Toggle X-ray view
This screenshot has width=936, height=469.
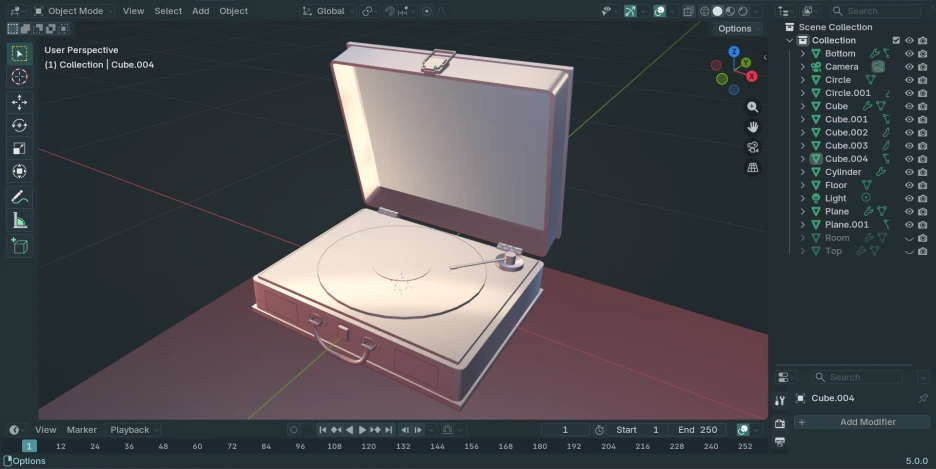688,11
